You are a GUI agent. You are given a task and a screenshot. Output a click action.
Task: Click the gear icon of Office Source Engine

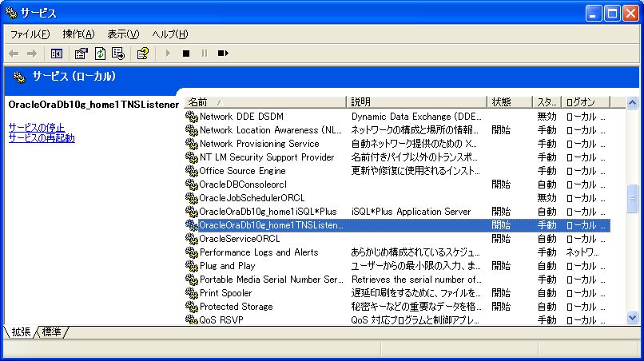192,171
